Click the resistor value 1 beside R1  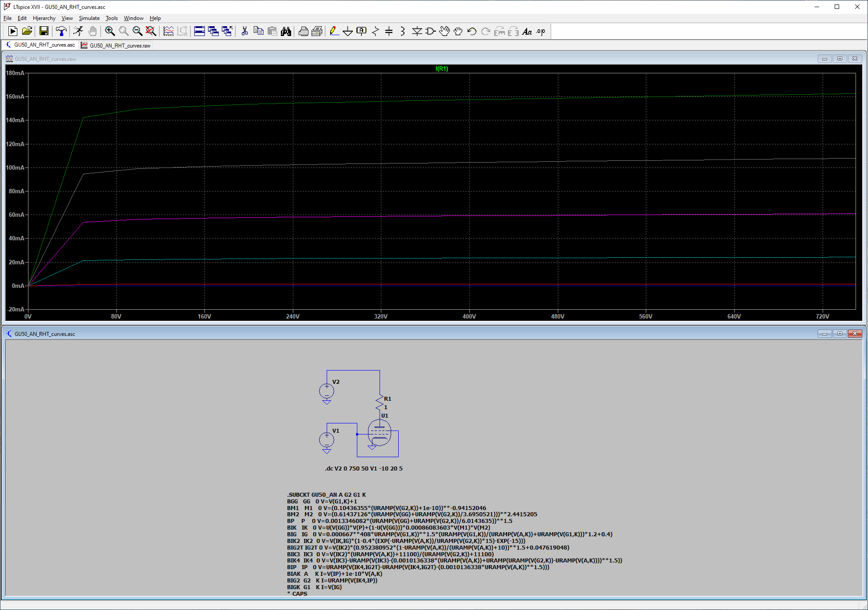click(x=386, y=407)
